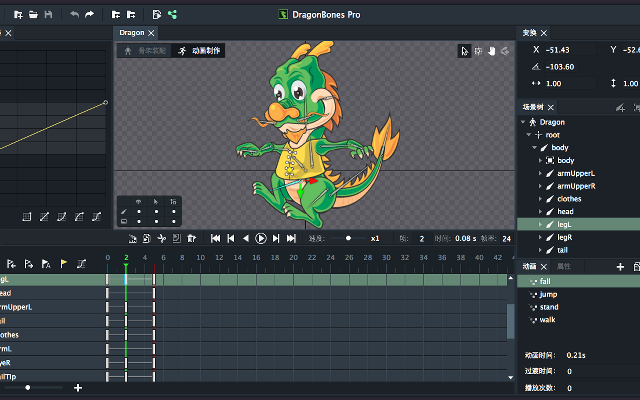Add a new animation with plus icon
Viewport: 640px width, 400px height.
pos(620,267)
